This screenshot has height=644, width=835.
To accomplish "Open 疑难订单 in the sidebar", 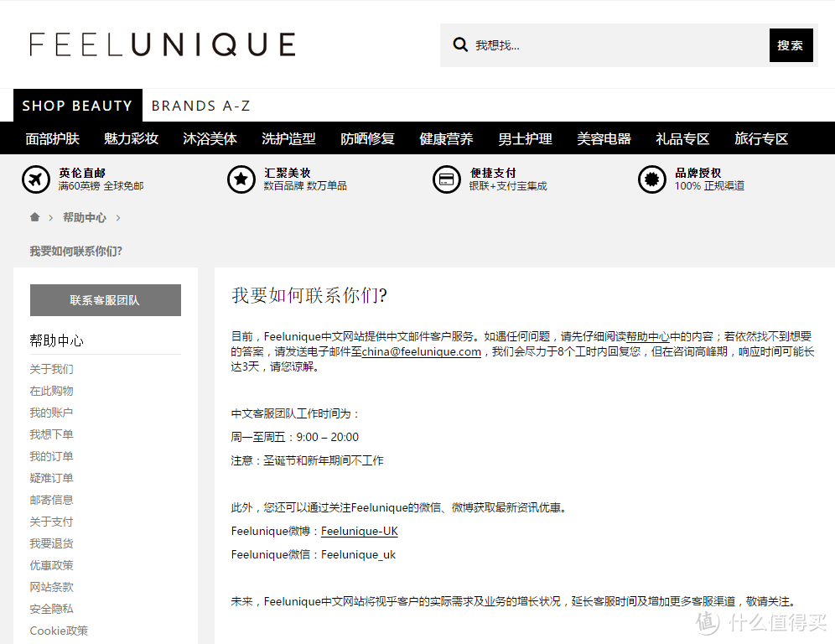I will coord(52,478).
